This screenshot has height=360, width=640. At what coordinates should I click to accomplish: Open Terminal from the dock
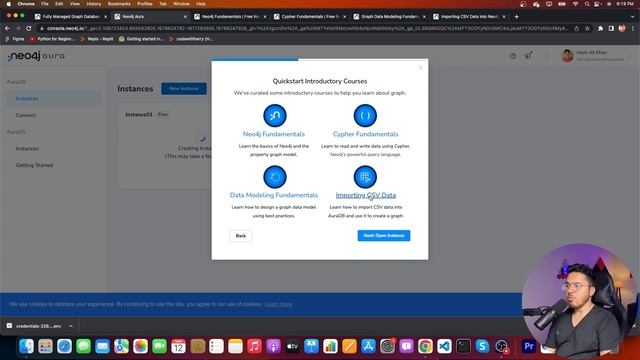tap(463, 346)
